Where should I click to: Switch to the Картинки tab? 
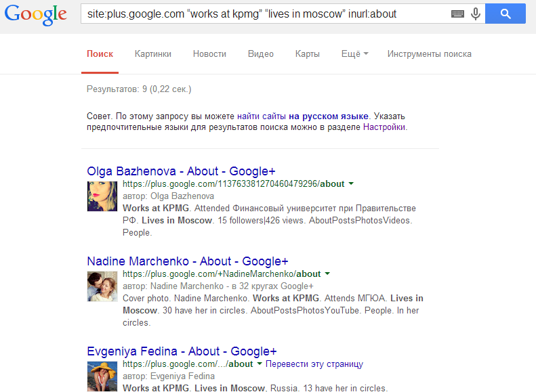click(x=152, y=54)
